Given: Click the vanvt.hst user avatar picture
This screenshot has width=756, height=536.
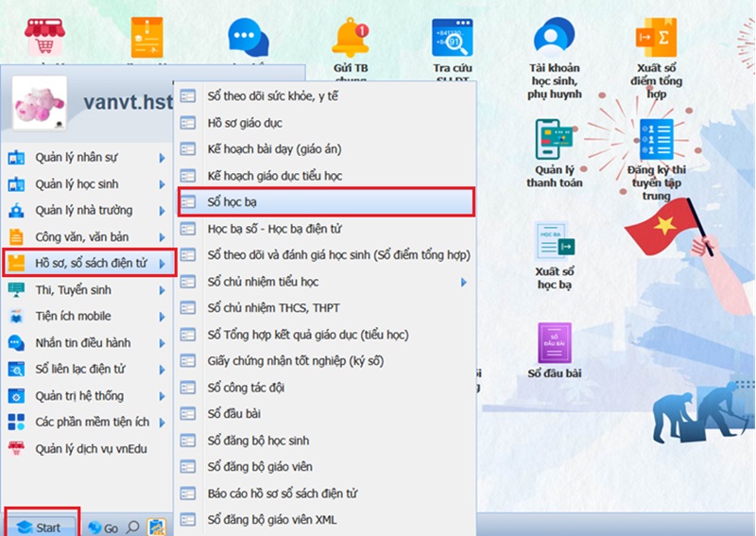Looking at the screenshot, I should (40, 103).
